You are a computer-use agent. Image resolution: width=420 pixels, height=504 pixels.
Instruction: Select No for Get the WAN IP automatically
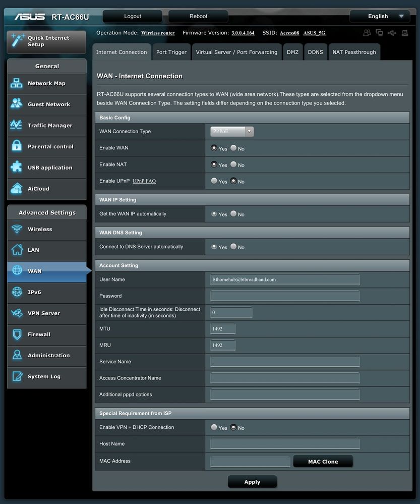233,213
